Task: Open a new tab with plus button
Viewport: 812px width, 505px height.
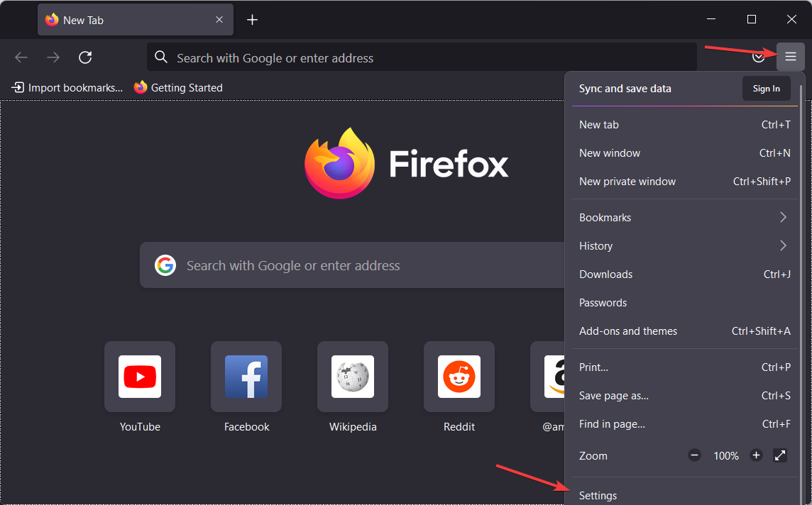Action: pos(252,20)
